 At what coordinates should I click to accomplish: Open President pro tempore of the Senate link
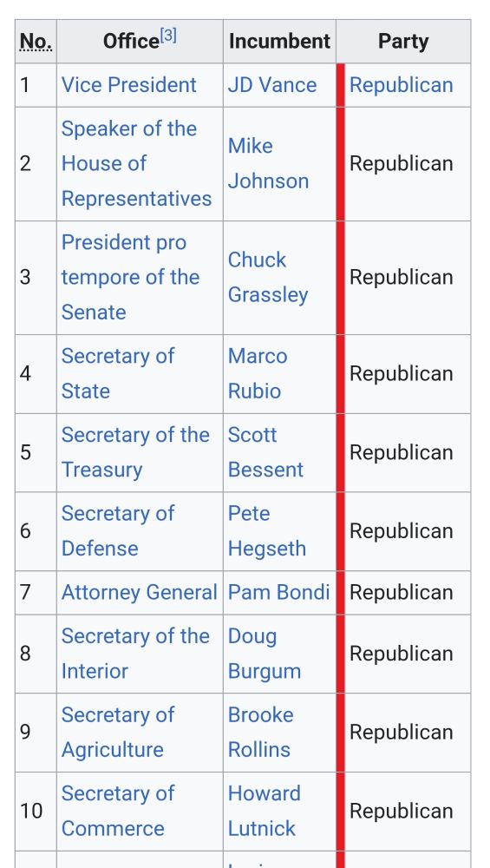[130, 278]
